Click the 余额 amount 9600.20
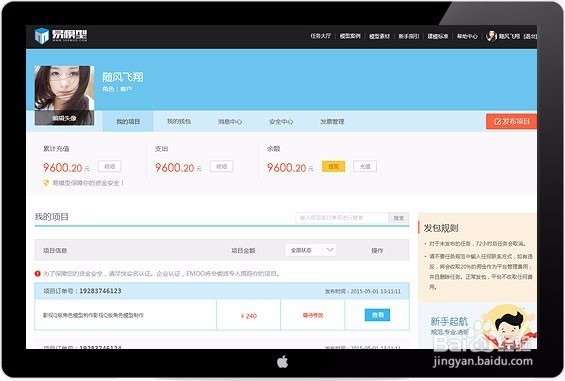The image size is (565, 381). [x=286, y=168]
